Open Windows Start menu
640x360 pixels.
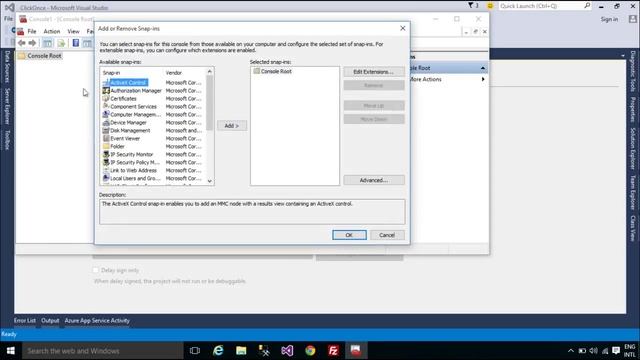[x=11, y=351]
